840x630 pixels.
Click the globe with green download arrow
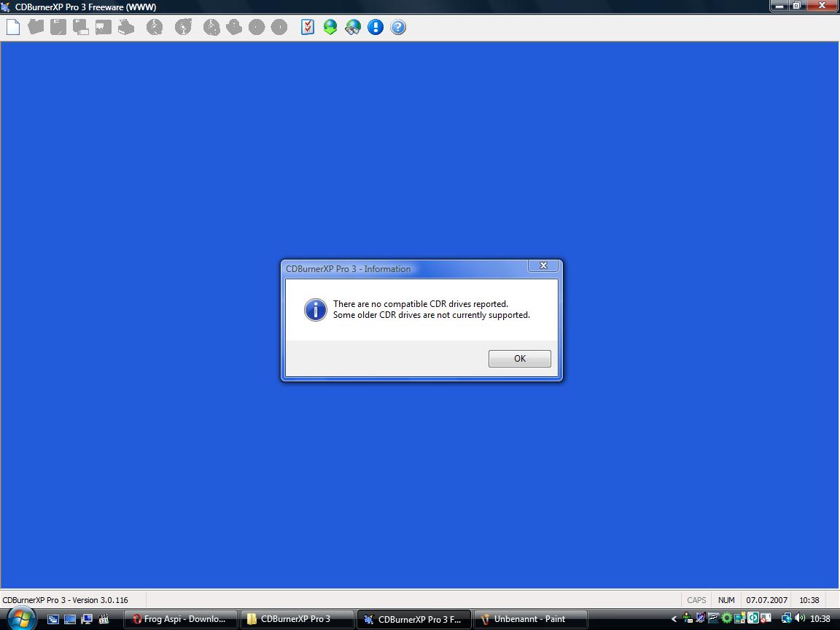pos(330,27)
